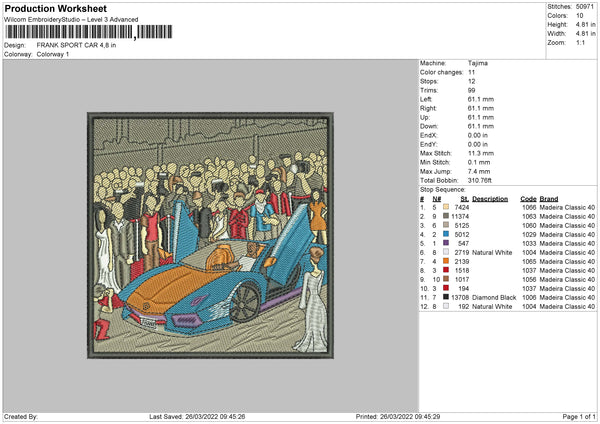Image resolution: width=600 pixels, height=424 pixels.
Task: Click the 'Page 1 of 1' footer text
Action: (x=579, y=416)
